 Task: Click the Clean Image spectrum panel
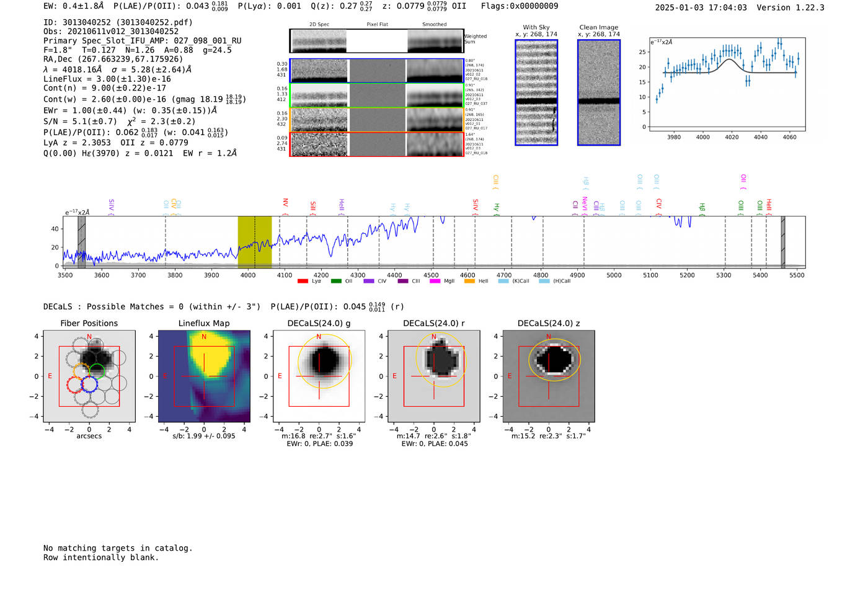tap(599, 92)
